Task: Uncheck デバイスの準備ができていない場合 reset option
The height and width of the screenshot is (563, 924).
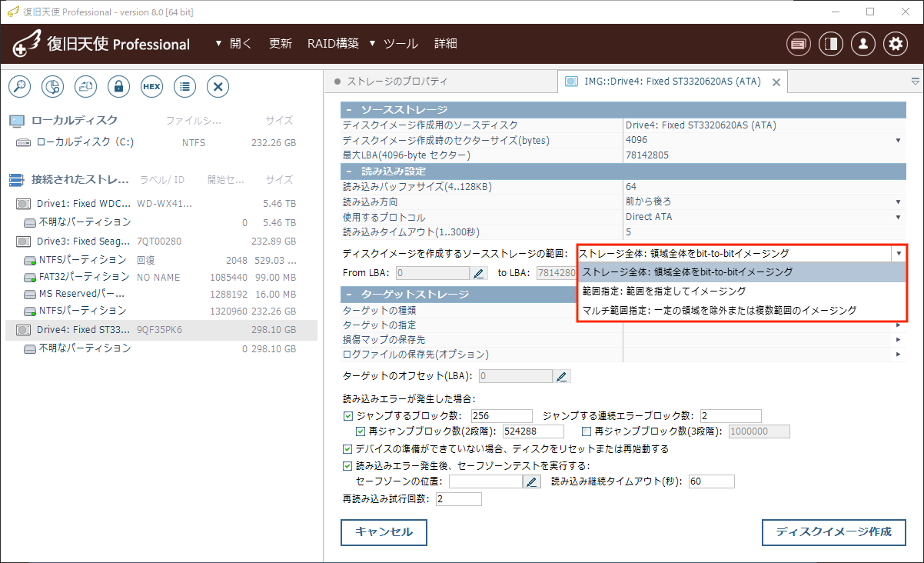Action: pyautogui.click(x=348, y=448)
